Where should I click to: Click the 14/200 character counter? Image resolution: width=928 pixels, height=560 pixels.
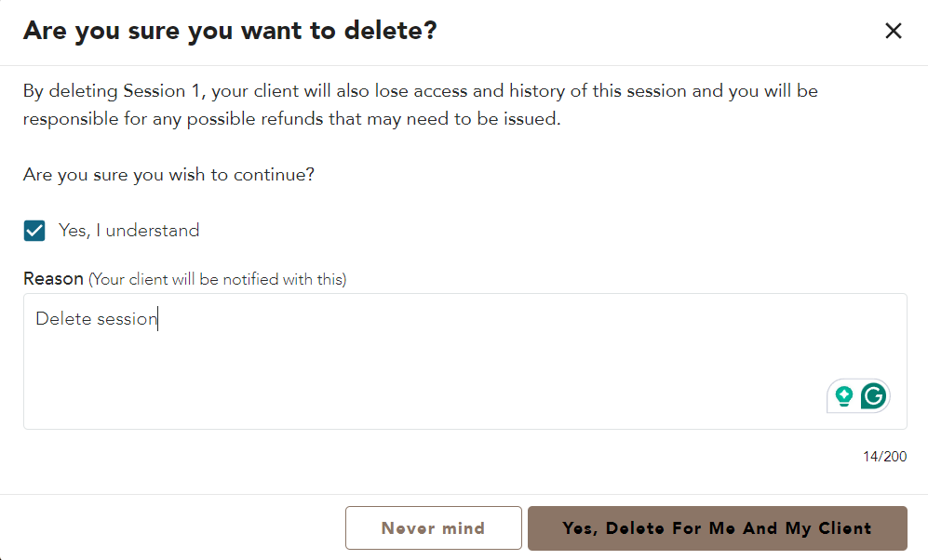(884, 457)
